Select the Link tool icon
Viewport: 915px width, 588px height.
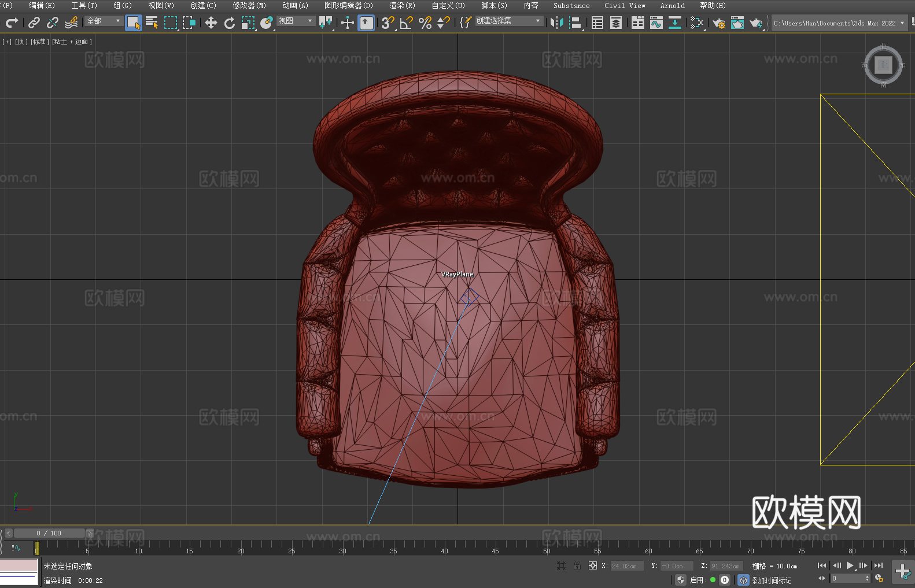coord(34,23)
